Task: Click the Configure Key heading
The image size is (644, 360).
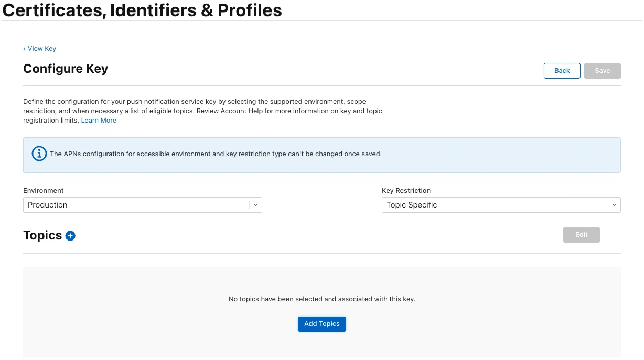Action: [66, 69]
